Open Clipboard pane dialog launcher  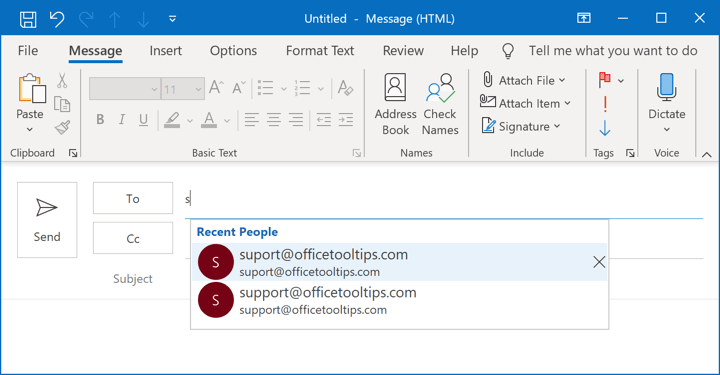pyautogui.click(x=73, y=153)
